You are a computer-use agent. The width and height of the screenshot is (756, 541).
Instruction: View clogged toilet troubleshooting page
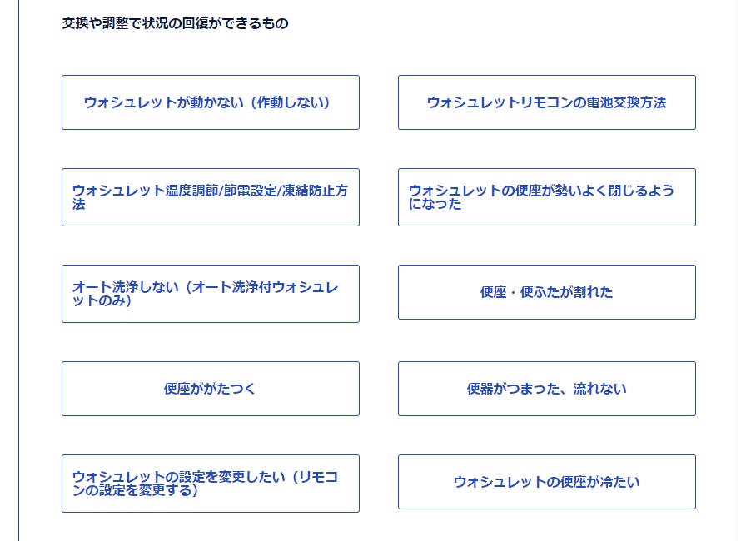(x=546, y=389)
